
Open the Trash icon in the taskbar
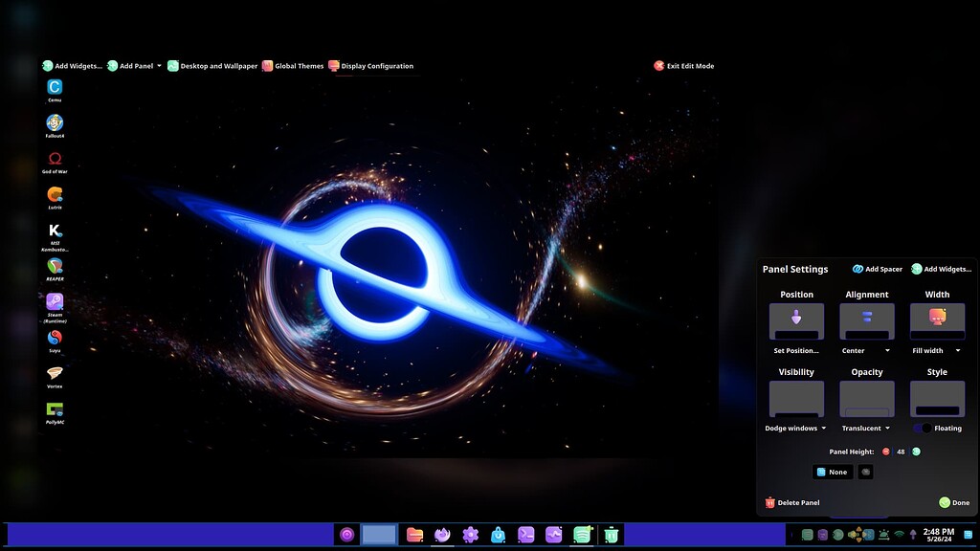(x=610, y=536)
